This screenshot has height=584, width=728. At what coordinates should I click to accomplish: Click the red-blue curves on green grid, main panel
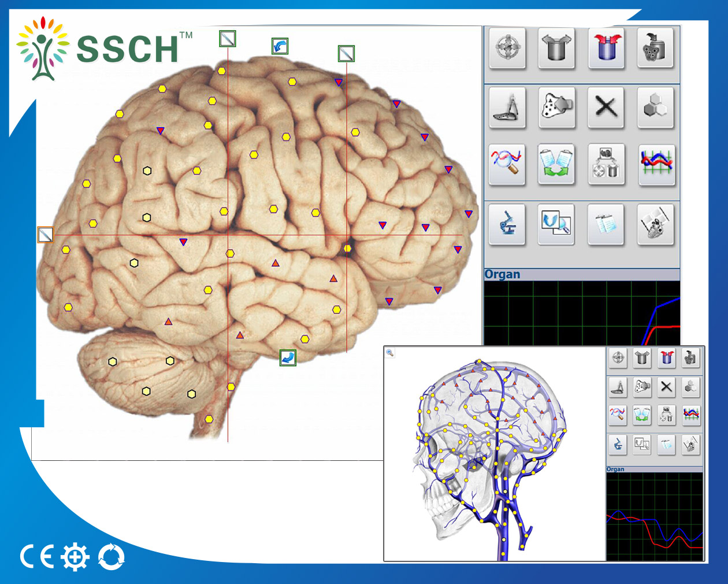(656, 164)
